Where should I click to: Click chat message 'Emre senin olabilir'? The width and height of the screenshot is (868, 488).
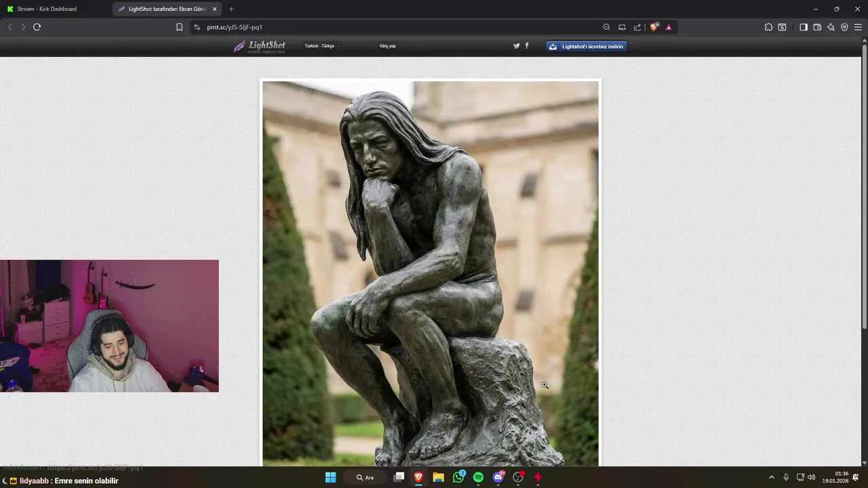86,481
